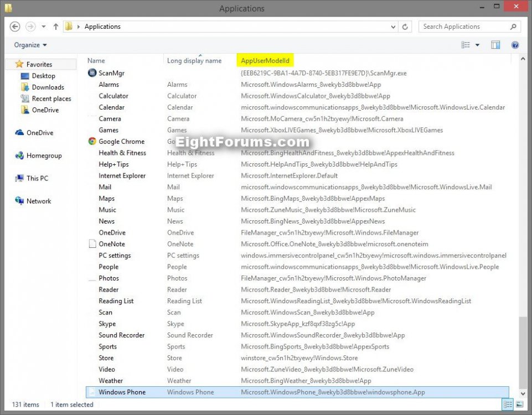Select the Help+Tips row
Image resolution: width=532 pixels, height=415 pixels.
point(297,164)
